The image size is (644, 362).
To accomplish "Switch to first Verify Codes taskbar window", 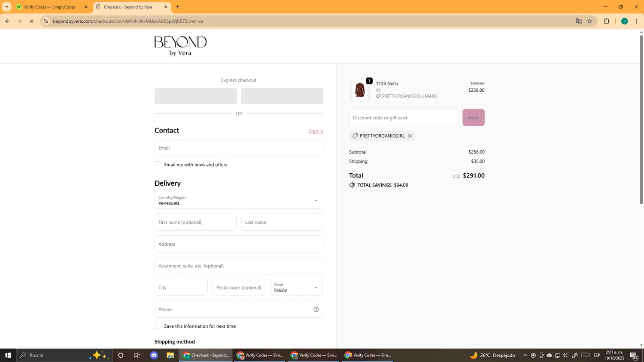I will [260, 356].
